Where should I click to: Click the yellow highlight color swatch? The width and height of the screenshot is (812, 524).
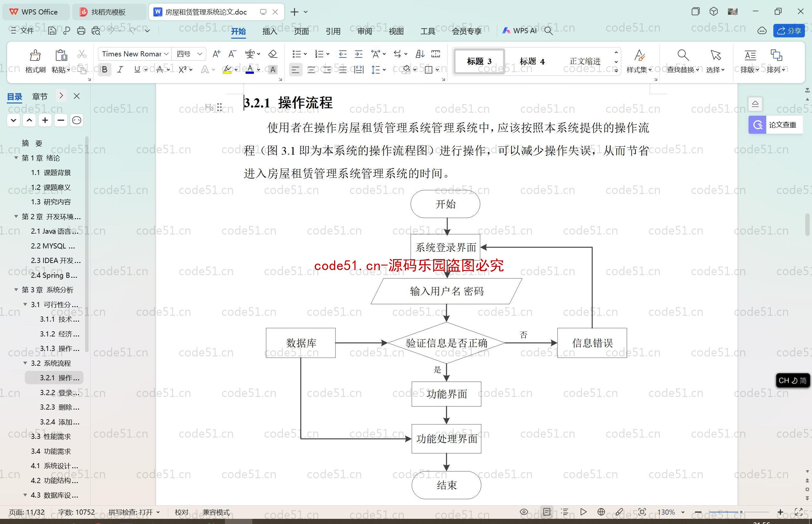click(227, 70)
